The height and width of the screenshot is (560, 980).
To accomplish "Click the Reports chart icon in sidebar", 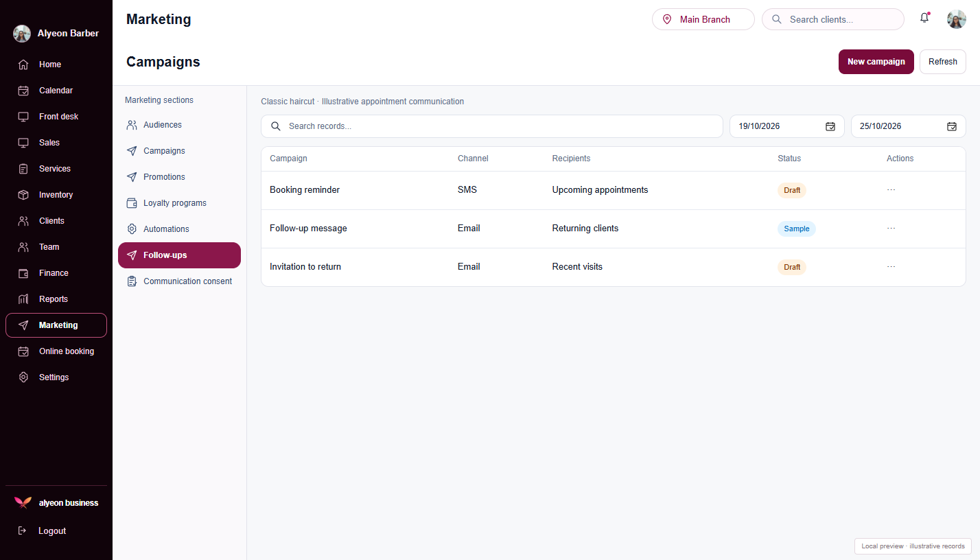I will click(x=23, y=299).
